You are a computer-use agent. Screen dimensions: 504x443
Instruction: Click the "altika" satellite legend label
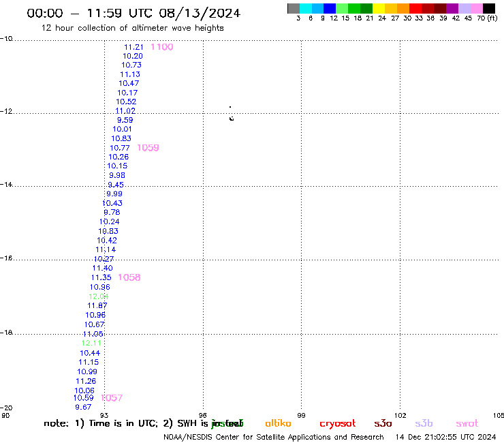[278, 423]
